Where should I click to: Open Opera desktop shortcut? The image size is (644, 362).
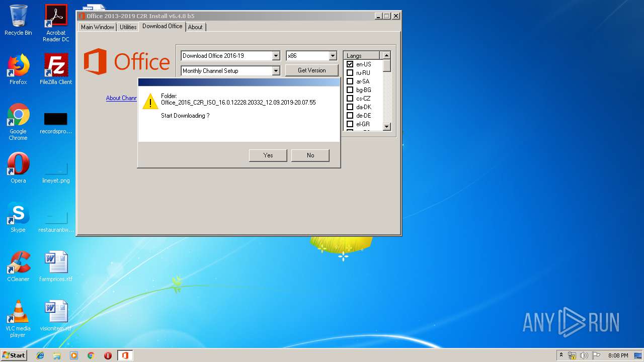click(x=18, y=168)
